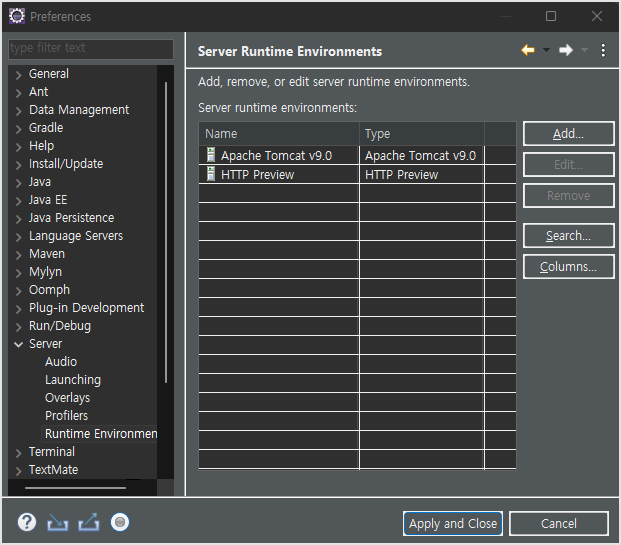Viewport: 621px width, 545px height.
Task: Click the Columns... button
Action: coord(568,267)
